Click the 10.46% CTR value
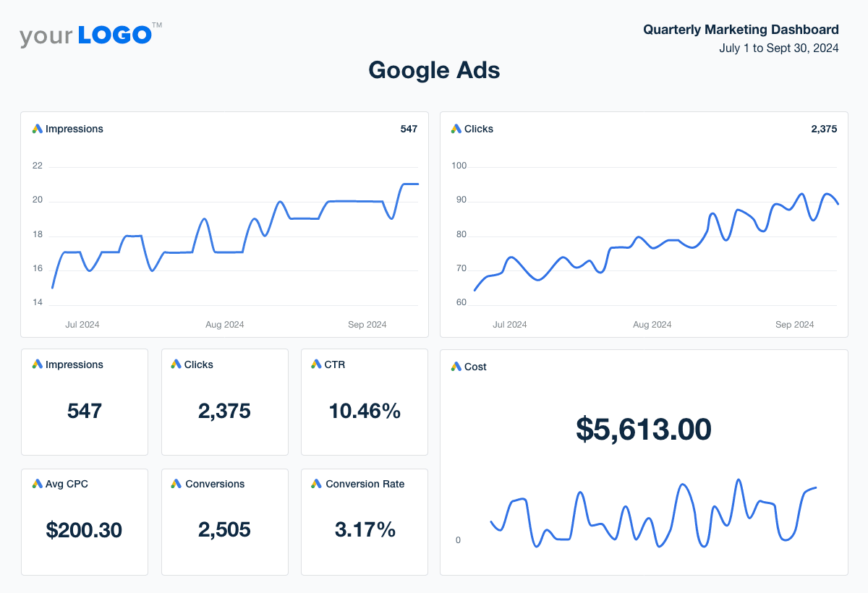Screen dimensions: 868x593 tap(365, 411)
